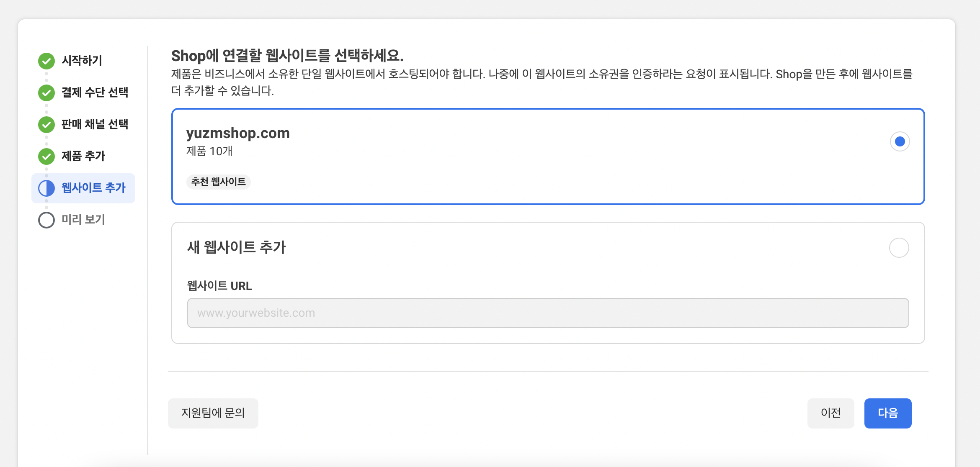Click the green checkmark beside 판매 채널 선택

coord(46,125)
